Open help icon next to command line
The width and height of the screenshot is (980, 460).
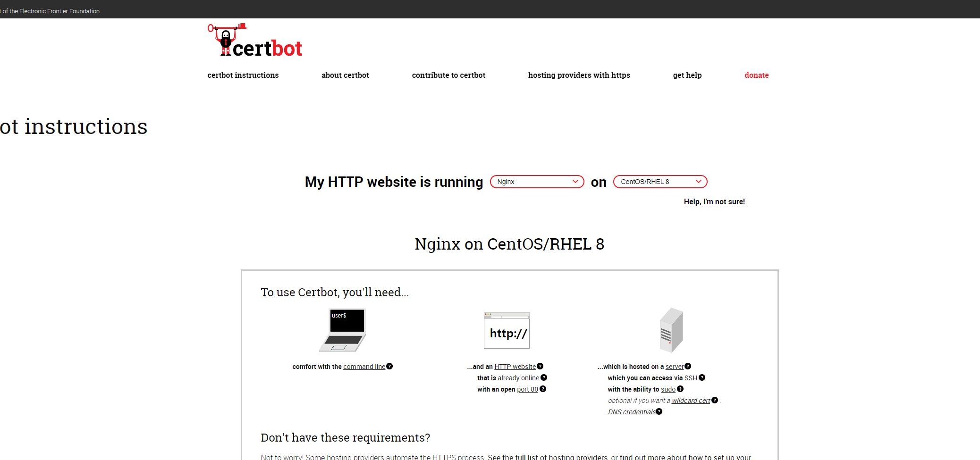[389, 366]
